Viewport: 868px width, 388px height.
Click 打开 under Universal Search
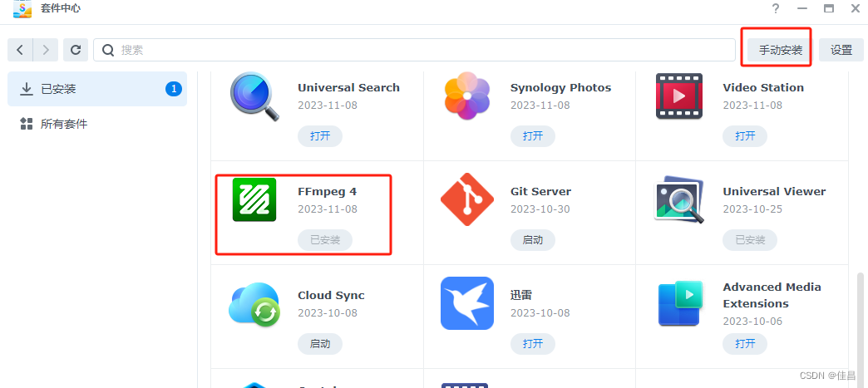pos(320,136)
